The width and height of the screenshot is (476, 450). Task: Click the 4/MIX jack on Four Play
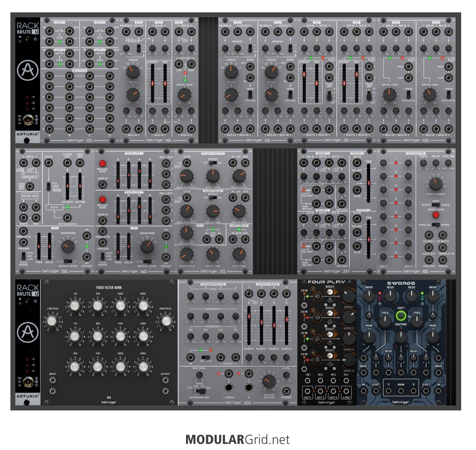pyautogui.click(x=346, y=391)
